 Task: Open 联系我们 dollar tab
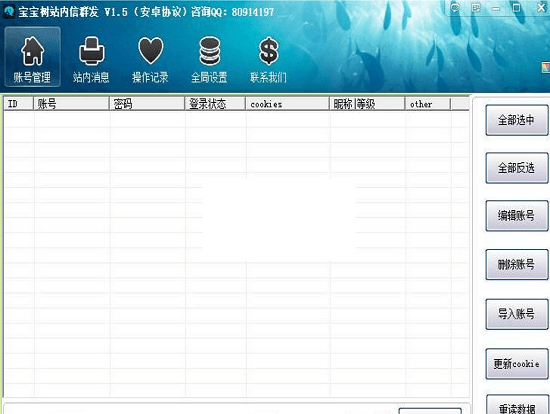point(268,59)
